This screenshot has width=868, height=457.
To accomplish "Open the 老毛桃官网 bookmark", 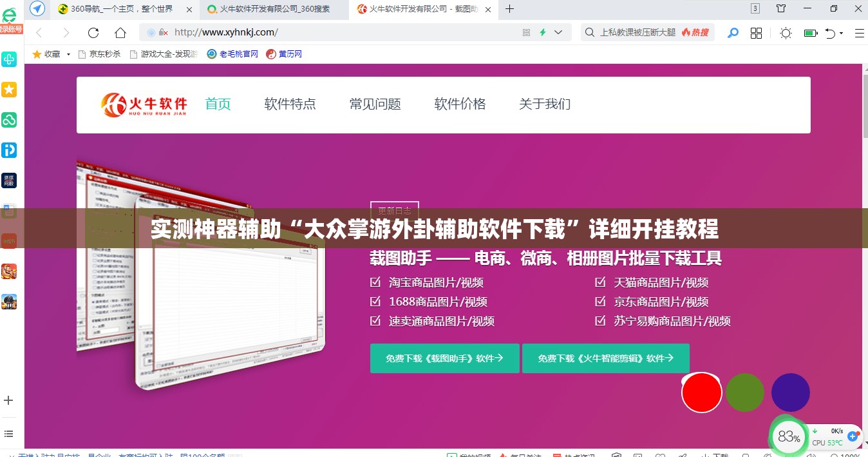I will pos(232,54).
